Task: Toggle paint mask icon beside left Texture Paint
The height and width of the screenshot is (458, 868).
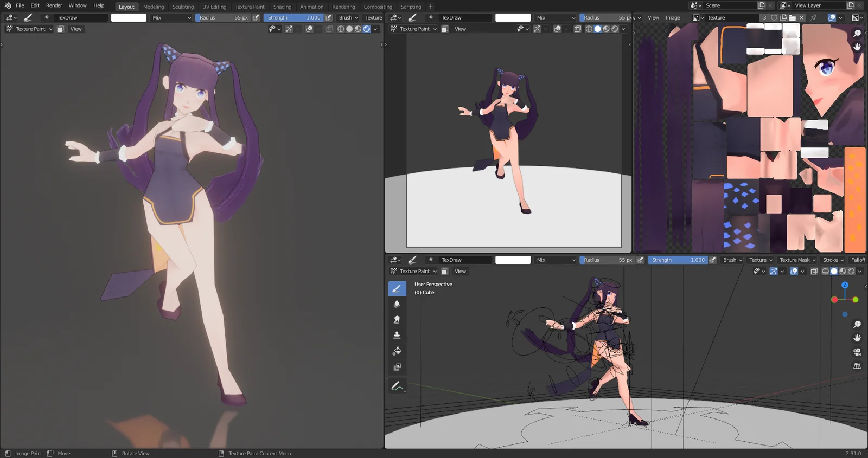Action: [60, 29]
